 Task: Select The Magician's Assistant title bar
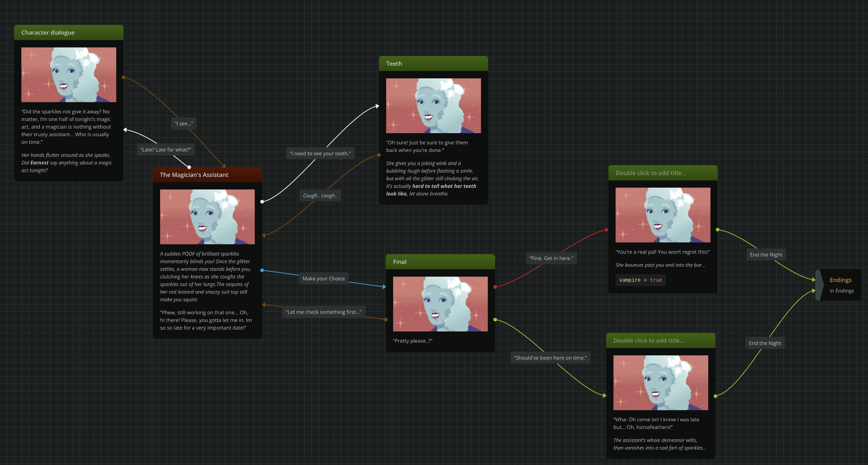point(207,175)
